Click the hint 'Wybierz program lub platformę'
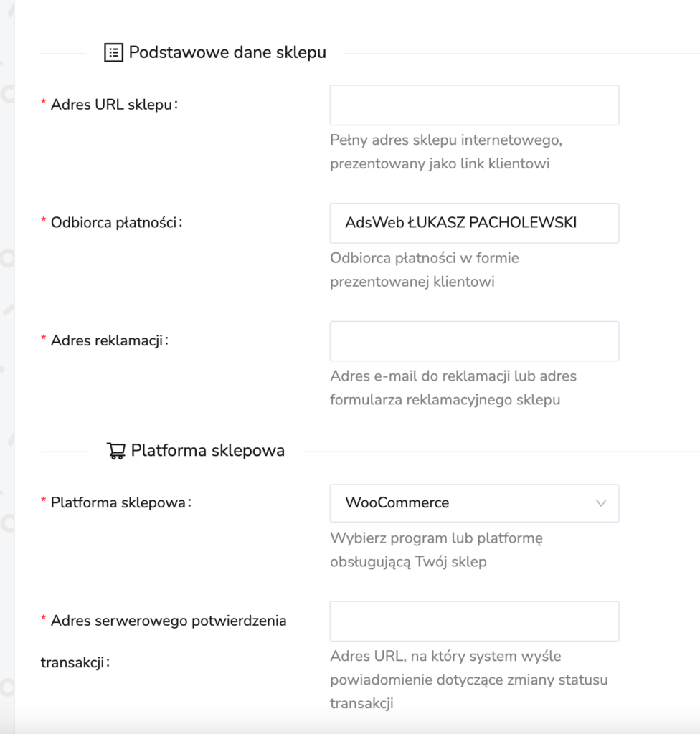 (437, 538)
